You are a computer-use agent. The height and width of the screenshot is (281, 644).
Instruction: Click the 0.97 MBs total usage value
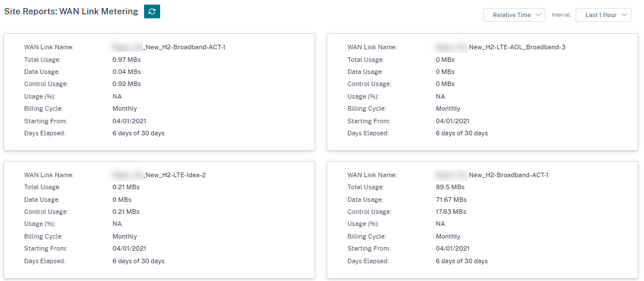tap(126, 60)
